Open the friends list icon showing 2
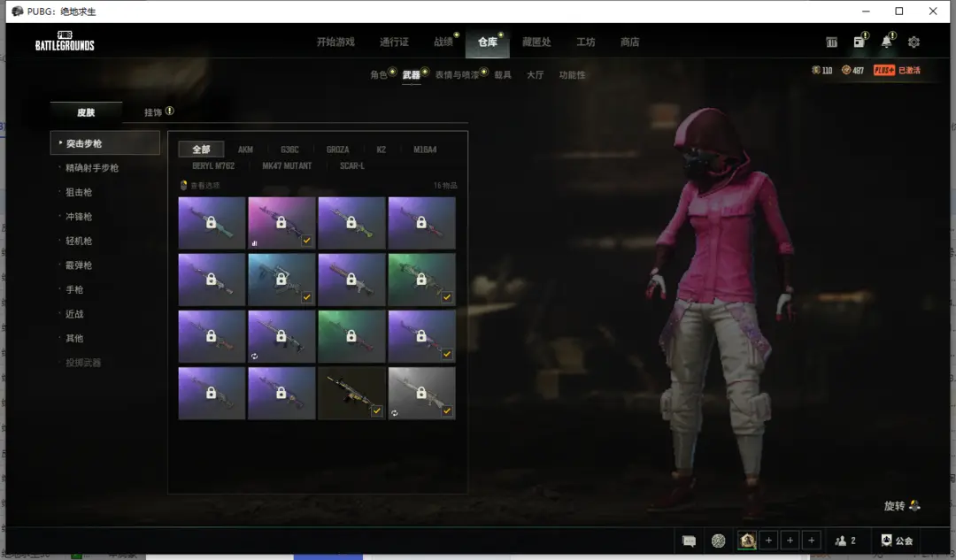 (x=841, y=541)
